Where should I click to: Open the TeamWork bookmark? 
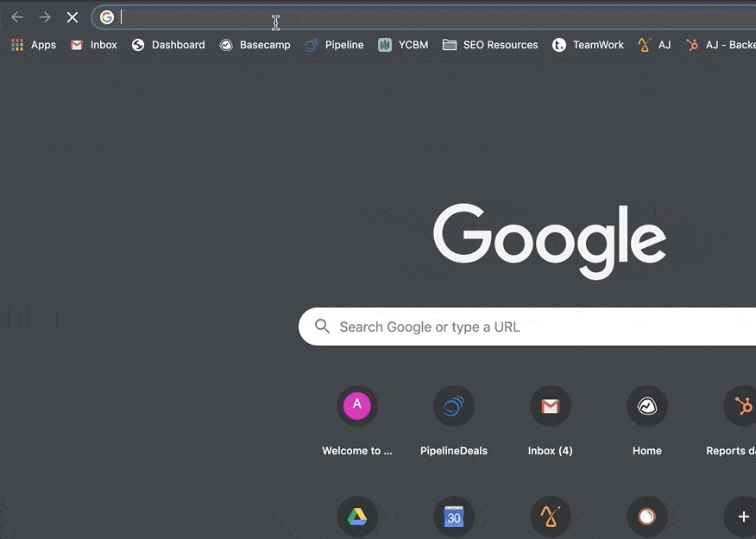pyautogui.click(x=588, y=45)
